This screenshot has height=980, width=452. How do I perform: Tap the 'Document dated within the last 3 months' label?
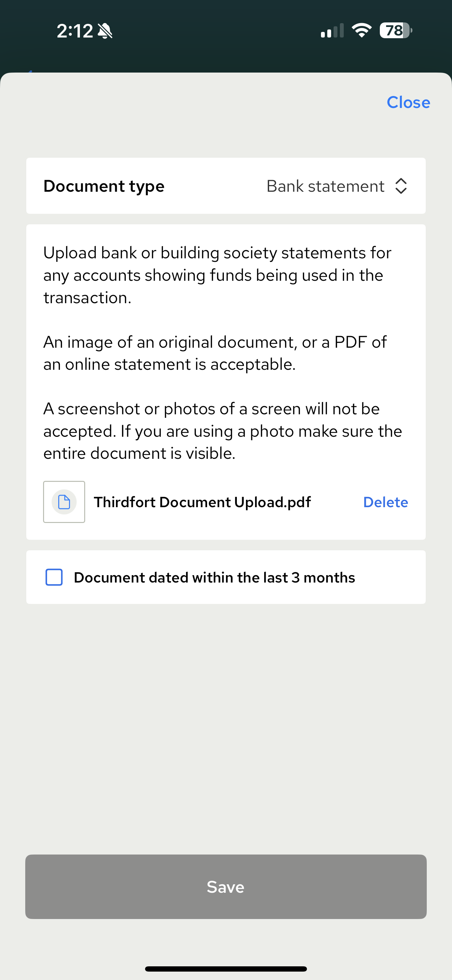pyautogui.click(x=214, y=578)
